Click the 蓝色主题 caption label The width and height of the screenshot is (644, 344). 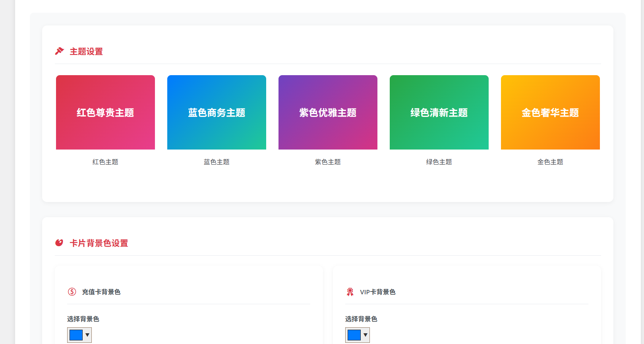[217, 162]
